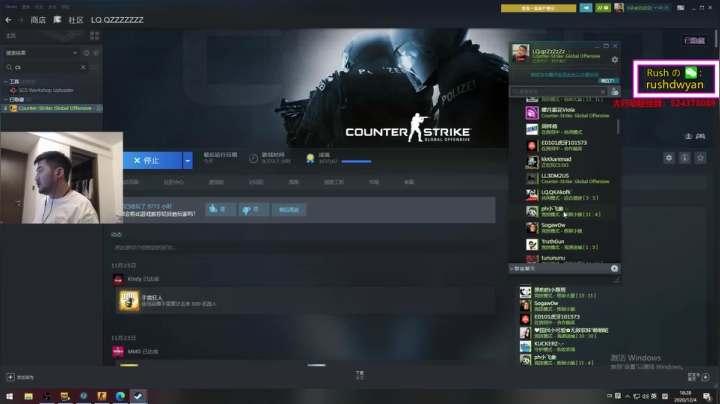Image resolution: width=720 pixels, height=404 pixels.
Task: Open the downloads status at bottom center
Action: click(360, 375)
